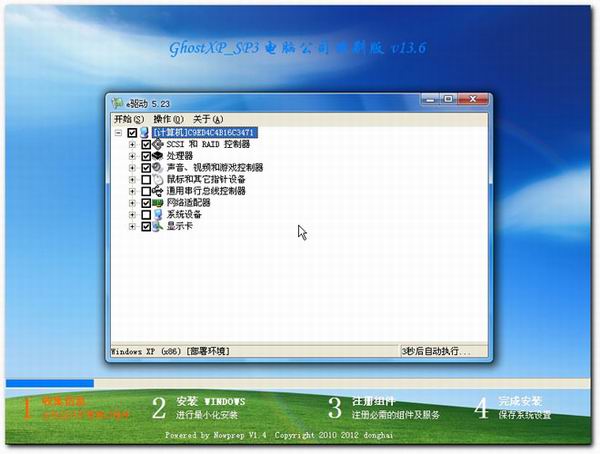This screenshot has height=454, width=600.
Task: Close the e驱动 5.23 window
Action: click(x=473, y=100)
